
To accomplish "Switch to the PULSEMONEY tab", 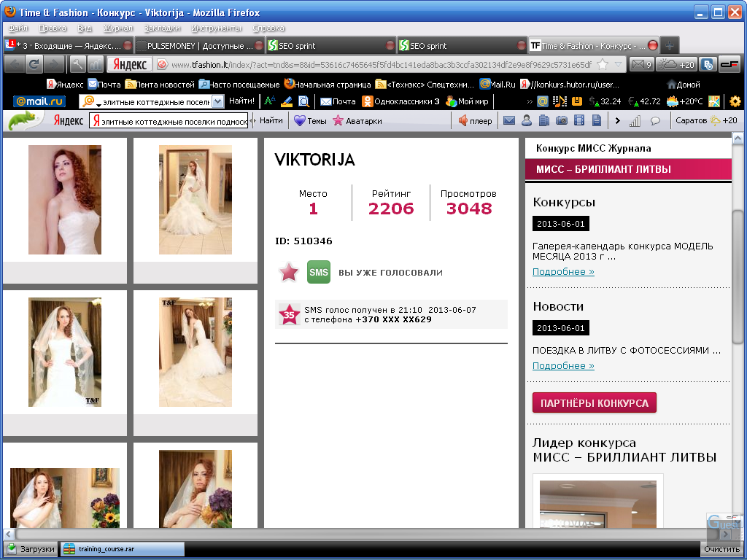I will pos(200,46).
